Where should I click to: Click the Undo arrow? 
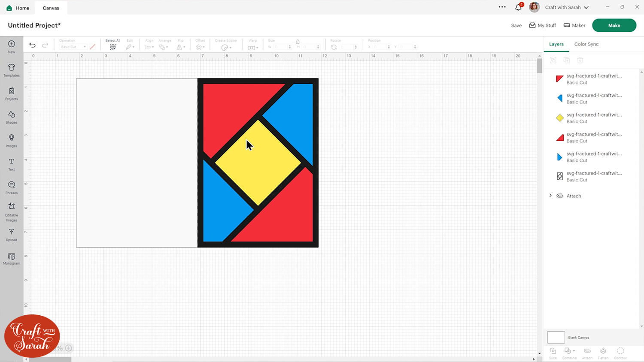coord(32,45)
